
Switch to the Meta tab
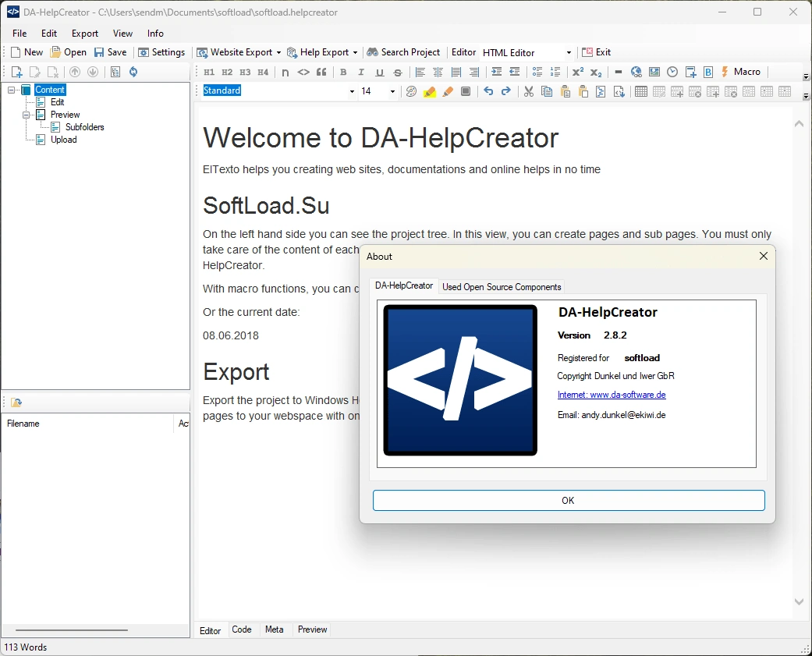pyautogui.click(x=274, y=629)
